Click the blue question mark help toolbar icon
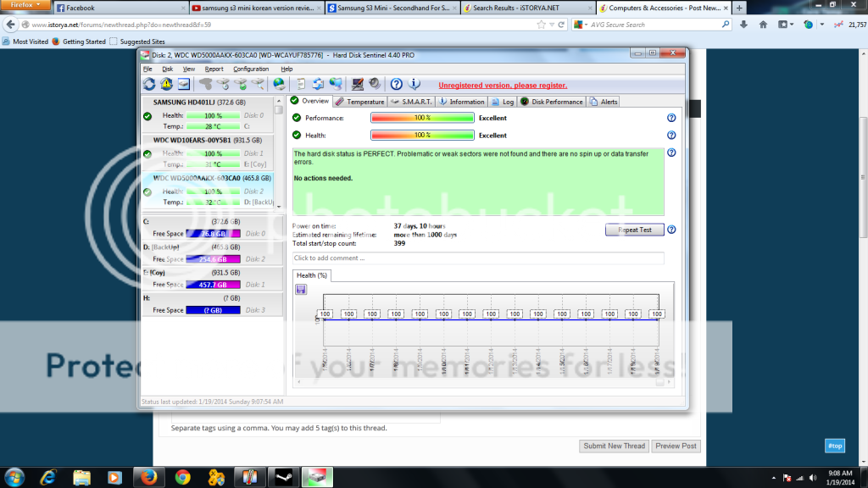This screenshot has height=488, width=868. pyautogui.click(x=396, y=84)
